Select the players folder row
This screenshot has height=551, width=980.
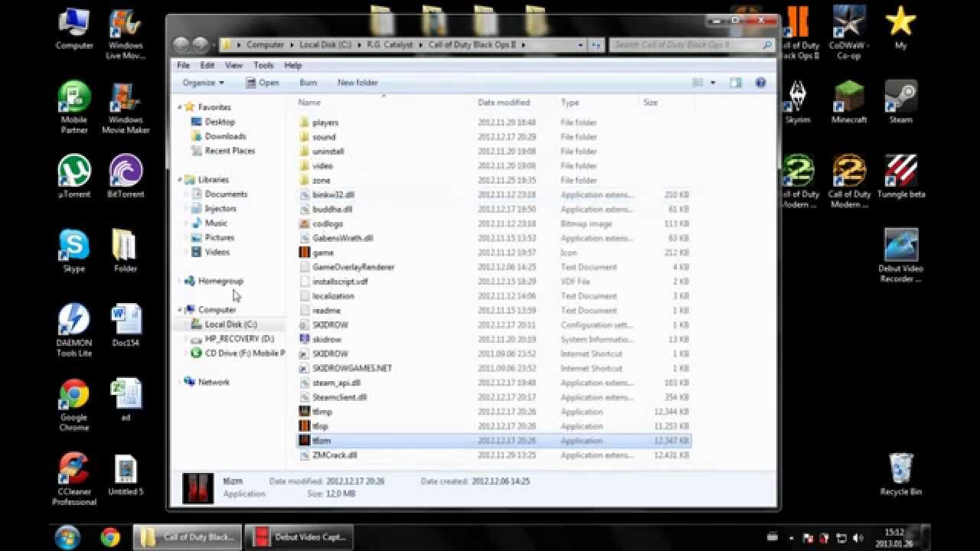pyautogui.click(x=494, y=122)
